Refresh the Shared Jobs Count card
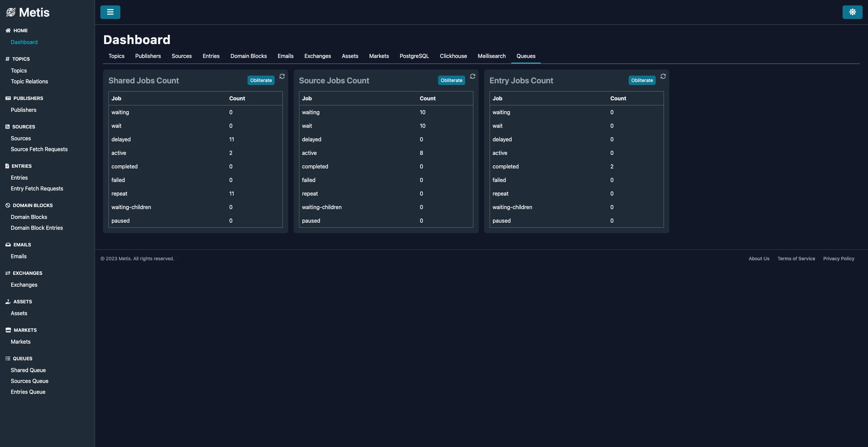 pyautogui.click(x=282, y=77)
